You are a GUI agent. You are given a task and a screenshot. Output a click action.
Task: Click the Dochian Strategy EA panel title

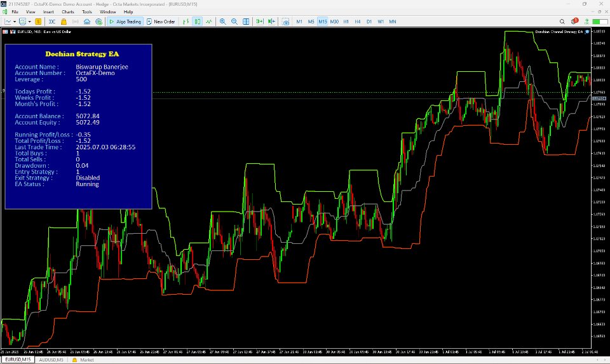coord(82,54)
